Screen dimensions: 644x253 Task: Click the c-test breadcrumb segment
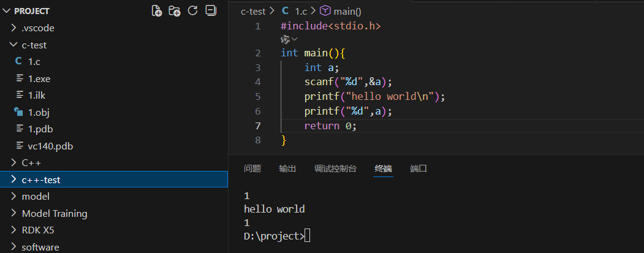tap(253, 10)
